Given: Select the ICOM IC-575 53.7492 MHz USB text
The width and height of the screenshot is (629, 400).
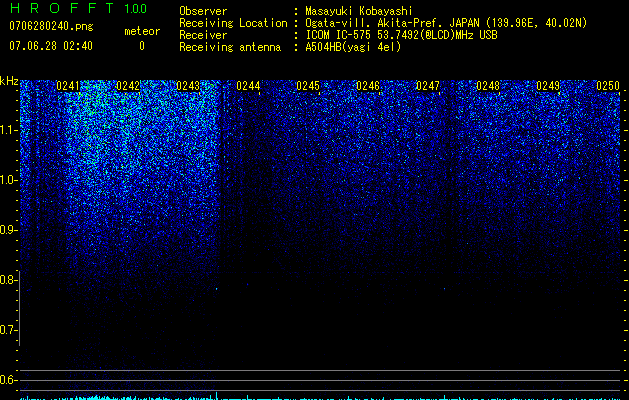Looking at the screenshot, I should (401, 35).
